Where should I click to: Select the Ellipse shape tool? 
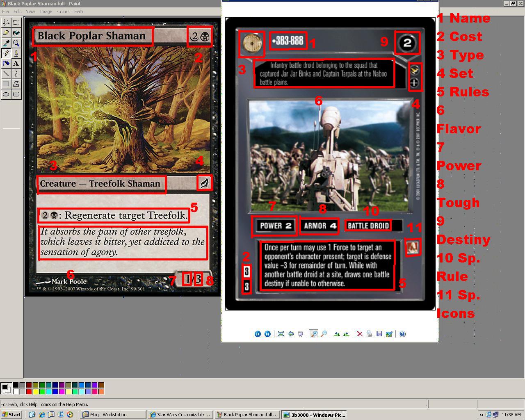click(6, 94)
